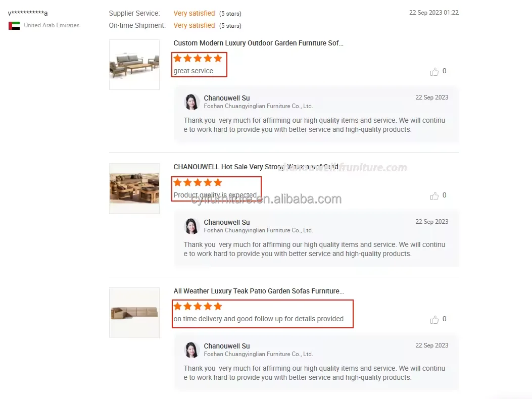Click star rating of great service review

(x=198, y=59)
